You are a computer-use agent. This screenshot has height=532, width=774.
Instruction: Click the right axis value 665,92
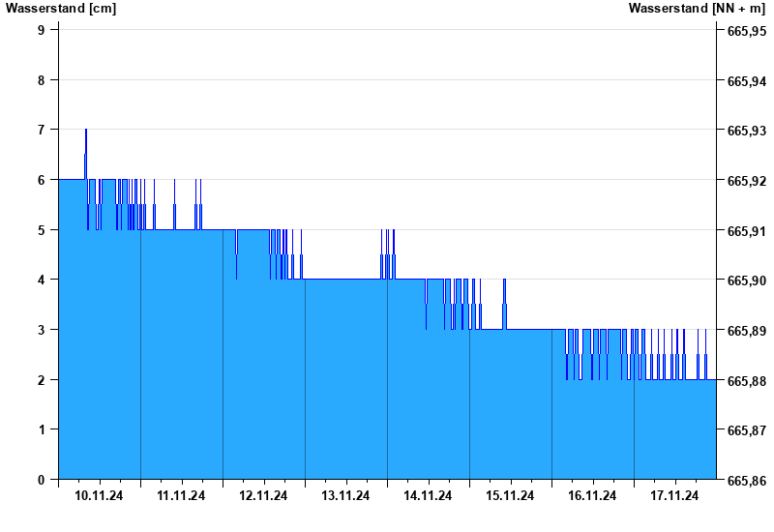pos(746,182)
